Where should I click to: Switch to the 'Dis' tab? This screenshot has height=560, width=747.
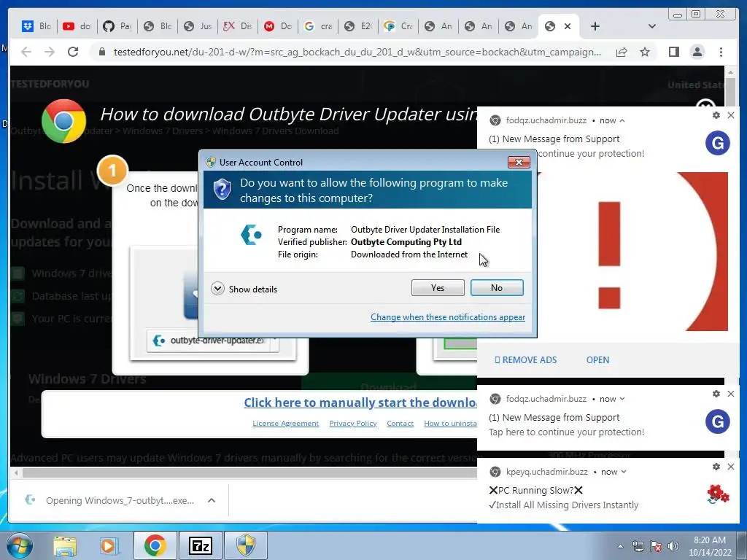pyautogui.click(x=237, y=26)
